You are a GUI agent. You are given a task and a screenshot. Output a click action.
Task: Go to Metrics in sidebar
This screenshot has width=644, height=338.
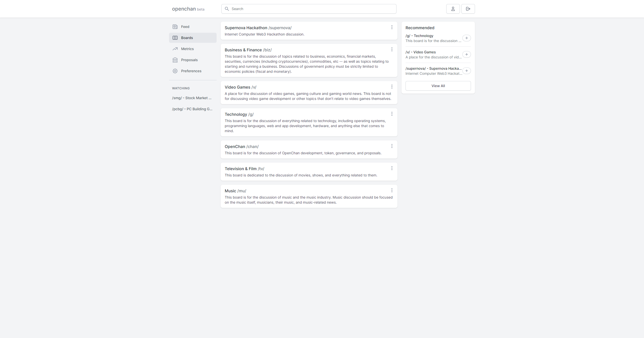point(187,49)
